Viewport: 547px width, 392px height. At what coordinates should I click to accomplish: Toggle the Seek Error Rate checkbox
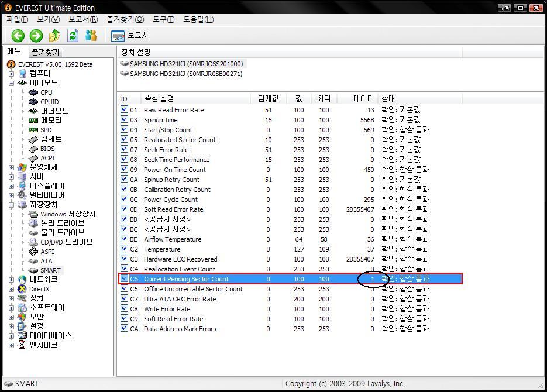[124, 149]
